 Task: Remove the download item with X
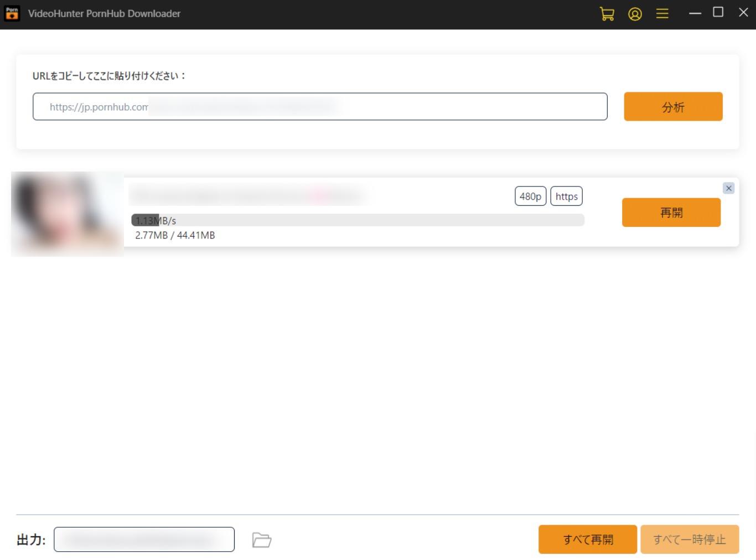(728, 188)
